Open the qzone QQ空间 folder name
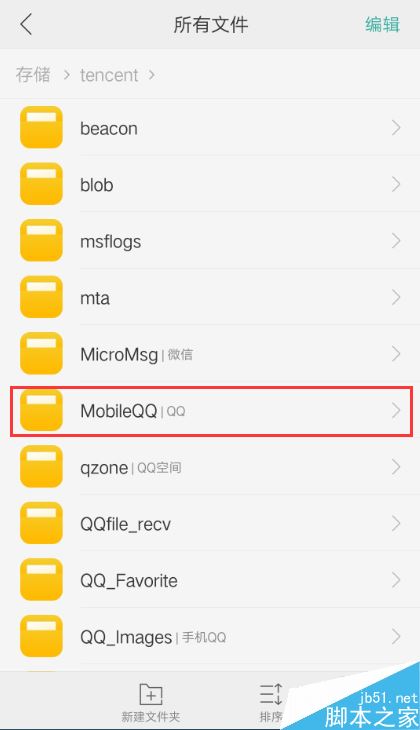The width and height of the screenshot is (420, 730). point(131,468)
